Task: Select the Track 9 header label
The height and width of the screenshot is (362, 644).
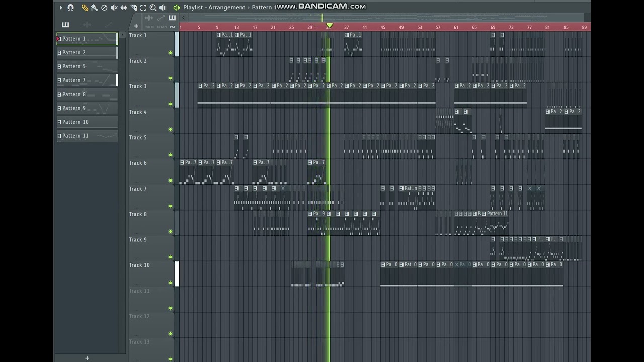Action: click(138, 240)
